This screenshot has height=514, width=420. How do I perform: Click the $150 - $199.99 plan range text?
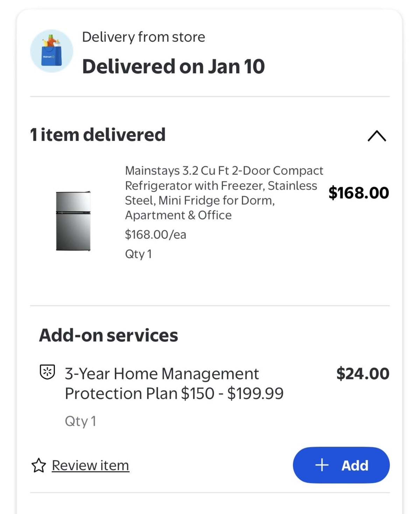[232, 393]
